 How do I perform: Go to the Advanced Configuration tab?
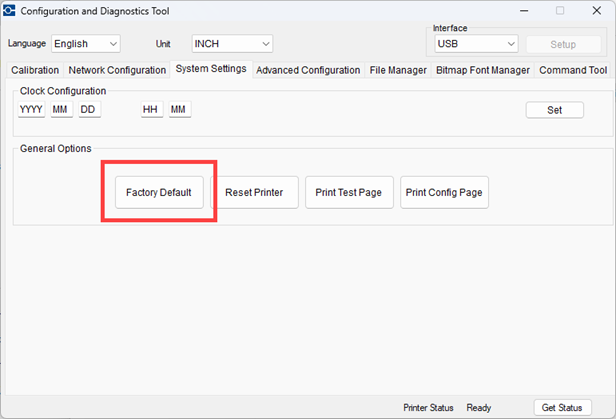(308, 70)
